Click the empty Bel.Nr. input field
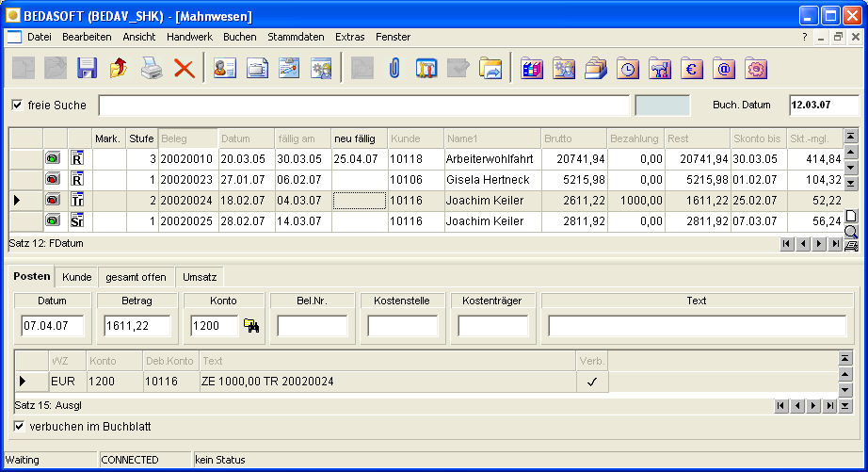Viewport: 868px width, 472px height. coord(313,326)
